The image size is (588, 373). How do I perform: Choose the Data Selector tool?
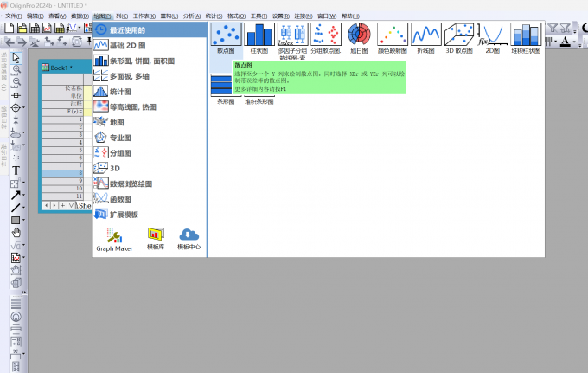click(x=16, y=120)
